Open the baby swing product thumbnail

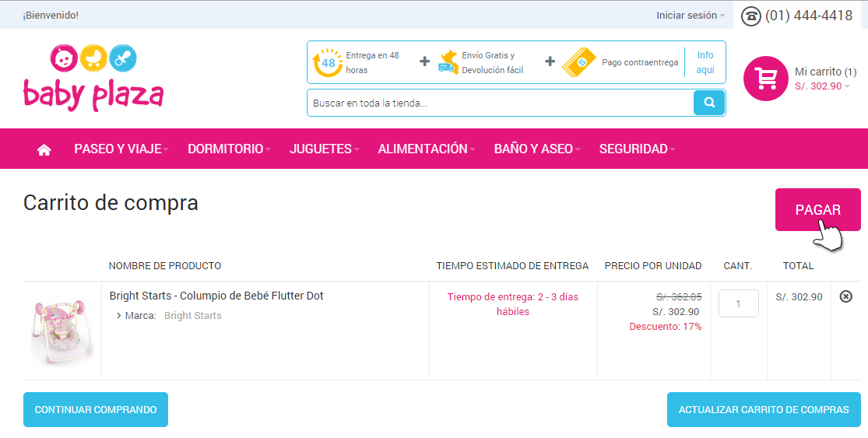[x=62, y=332]
